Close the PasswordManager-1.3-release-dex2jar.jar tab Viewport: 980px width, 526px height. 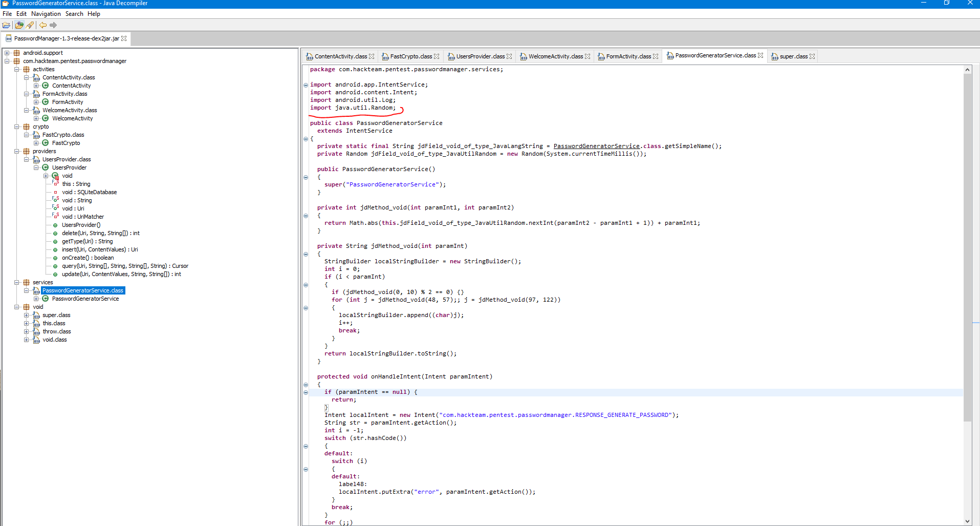coord(124,38)
